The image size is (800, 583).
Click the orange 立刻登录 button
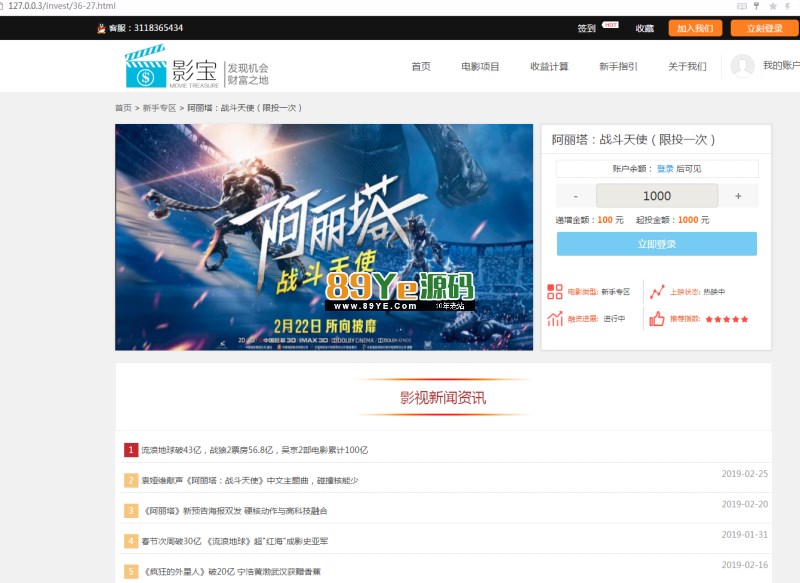(x=764, y=28)
